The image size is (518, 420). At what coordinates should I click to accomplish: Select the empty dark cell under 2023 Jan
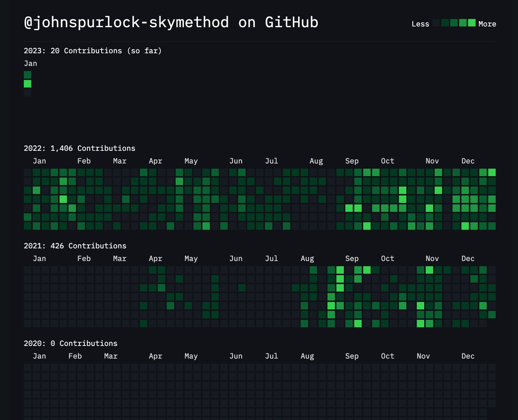coord(28,93)
